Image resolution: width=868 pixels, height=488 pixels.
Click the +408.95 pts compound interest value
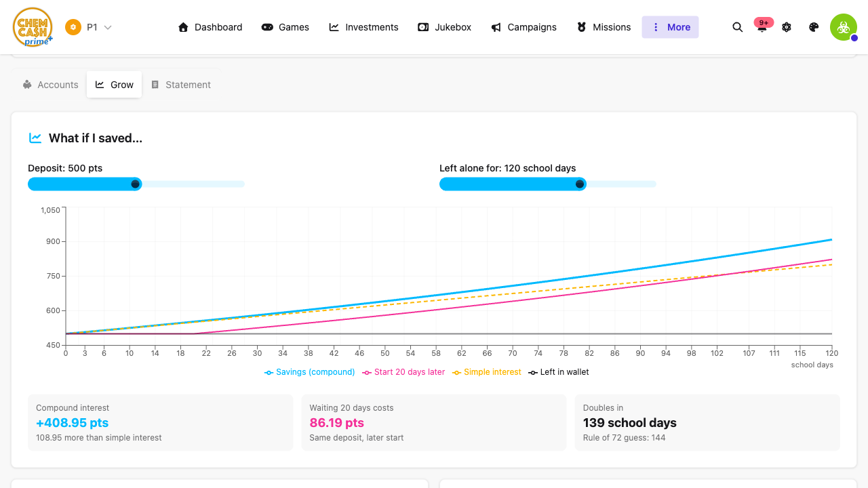click(73, 423)
